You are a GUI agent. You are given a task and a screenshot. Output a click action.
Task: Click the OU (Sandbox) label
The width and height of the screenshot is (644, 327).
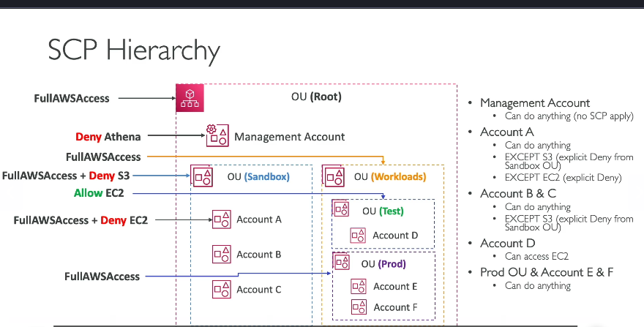258,176
